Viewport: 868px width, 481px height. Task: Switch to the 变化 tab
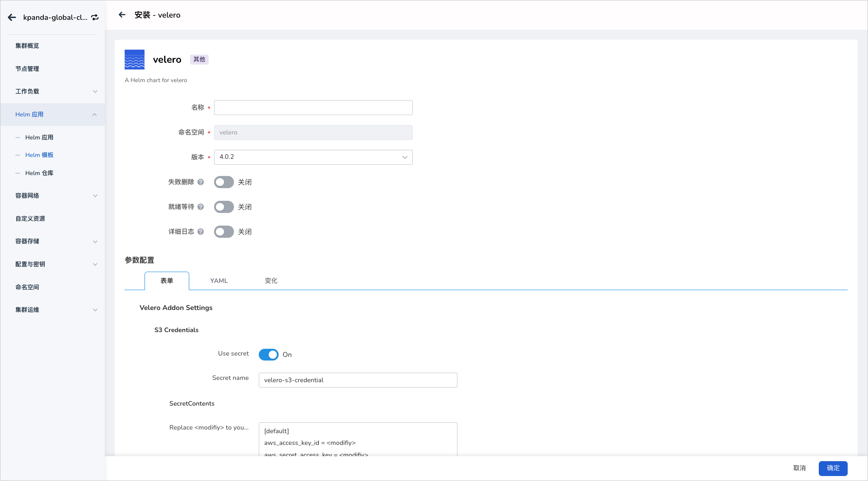click(271, 281)
